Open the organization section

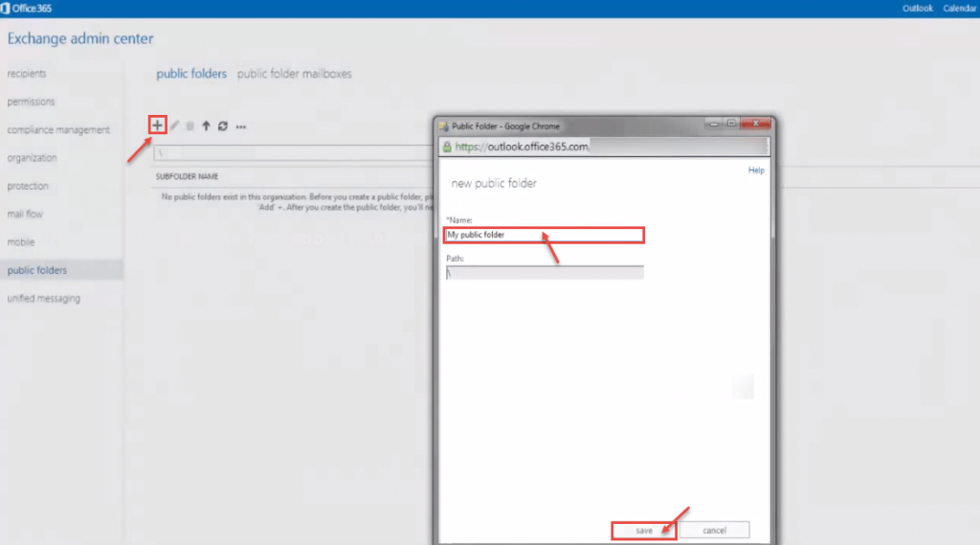click(x=32, y=158)
